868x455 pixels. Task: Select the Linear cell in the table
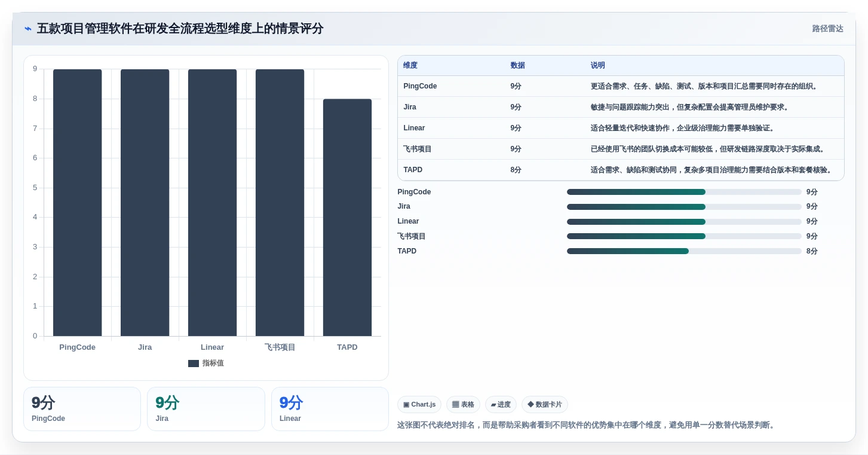click(x=414, y=128)
